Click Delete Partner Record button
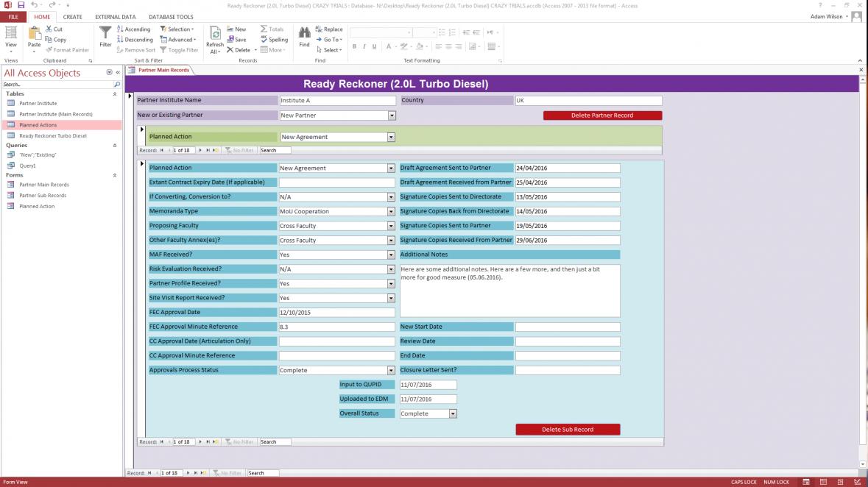This screenshot has width=868, height=487. click(602, 115)
